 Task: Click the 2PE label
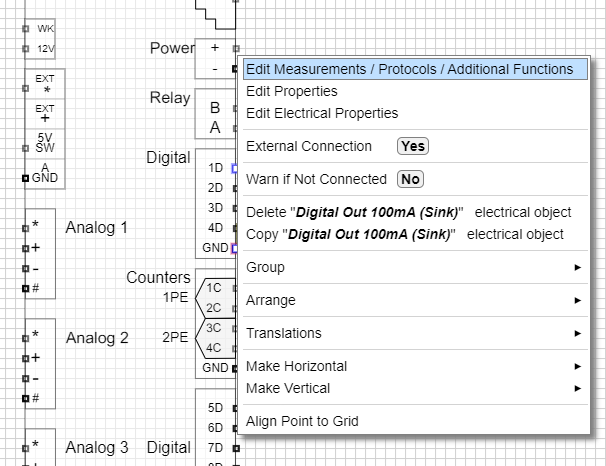tap(175, 337)
